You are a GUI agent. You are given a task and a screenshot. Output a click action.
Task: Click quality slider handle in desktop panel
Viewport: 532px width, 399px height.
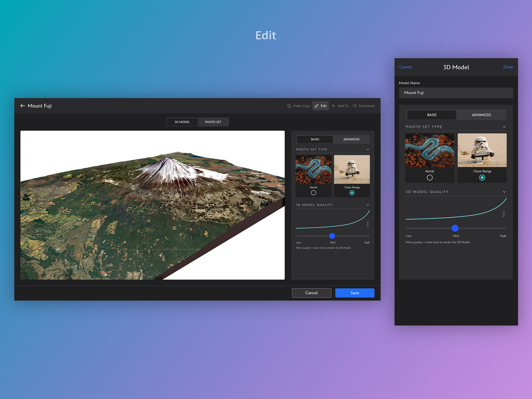[x=332, y=236]
